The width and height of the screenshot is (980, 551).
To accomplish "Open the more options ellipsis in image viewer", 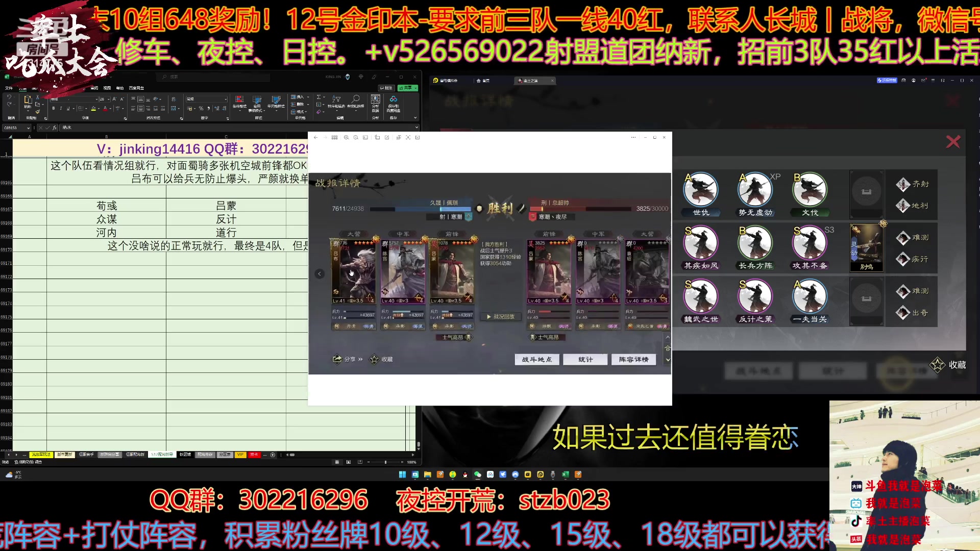I will coord(633,137).
